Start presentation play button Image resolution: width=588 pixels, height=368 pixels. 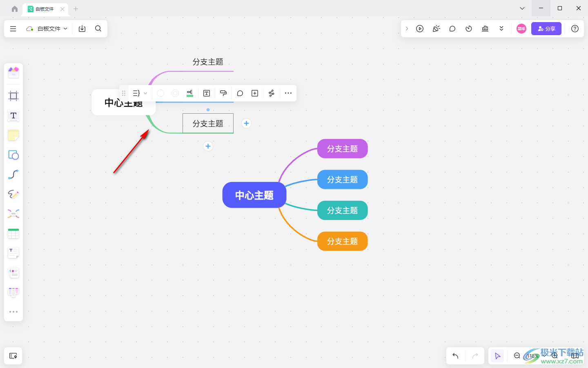tap(420, 29)
